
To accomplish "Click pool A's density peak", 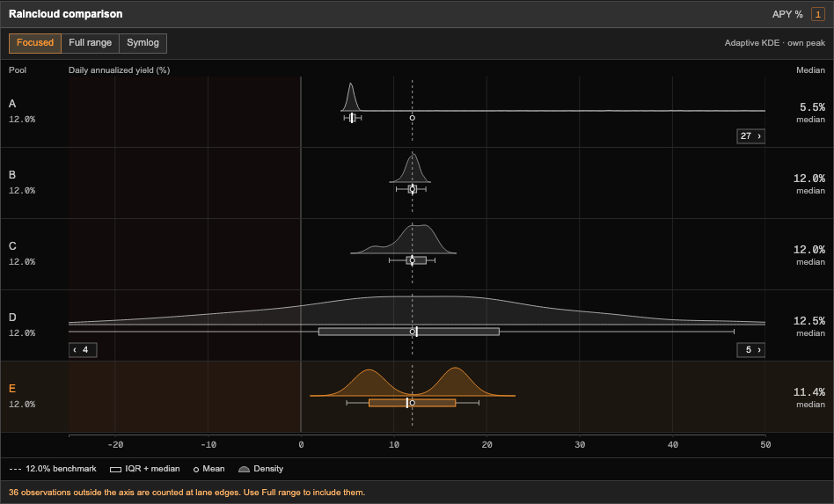I will 350,96.
